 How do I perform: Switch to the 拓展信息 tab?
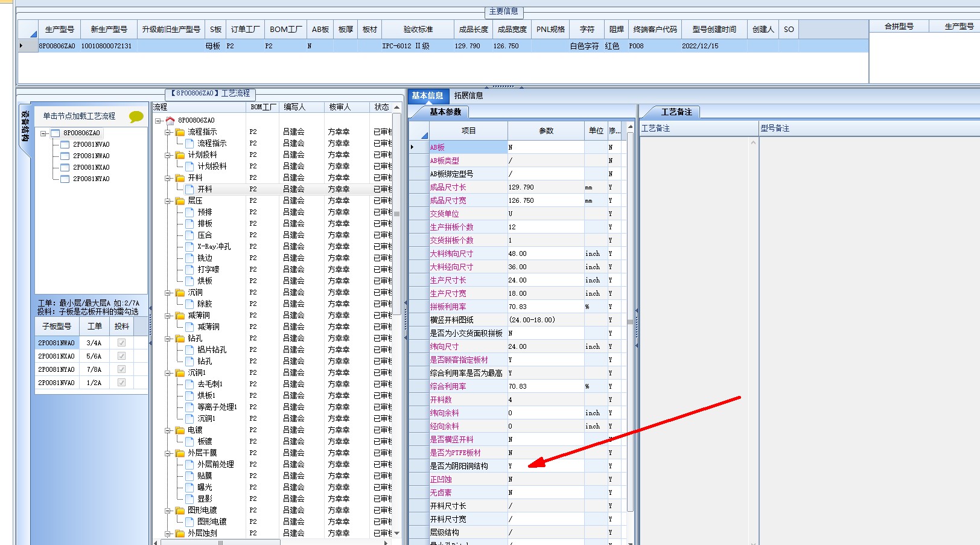click(468, 95)
